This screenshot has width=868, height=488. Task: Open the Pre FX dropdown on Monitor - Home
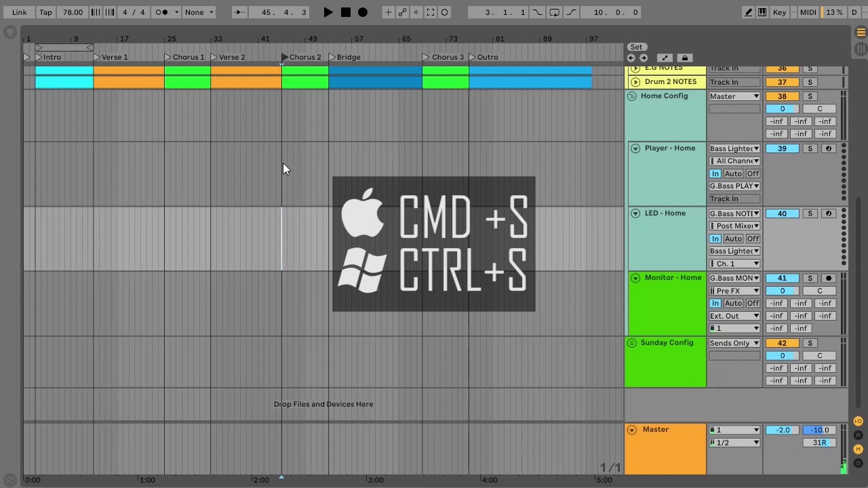[x=734, y=291]
